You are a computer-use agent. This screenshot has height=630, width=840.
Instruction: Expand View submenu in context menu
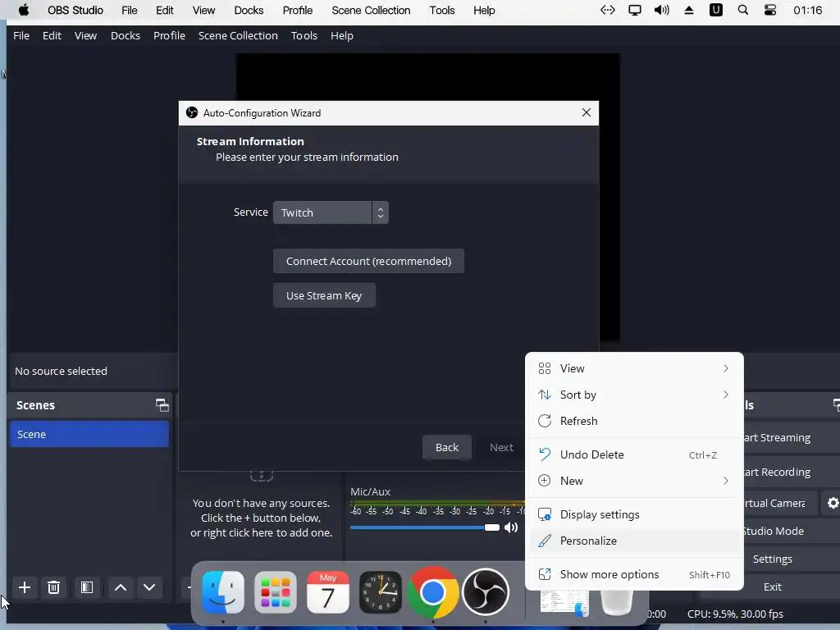coord(634,368)
